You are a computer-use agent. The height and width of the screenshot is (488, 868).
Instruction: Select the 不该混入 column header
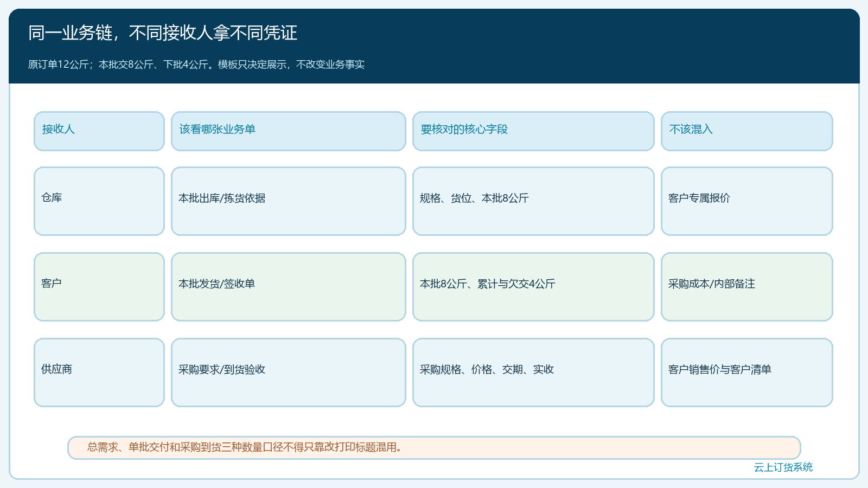pos(747,131)
